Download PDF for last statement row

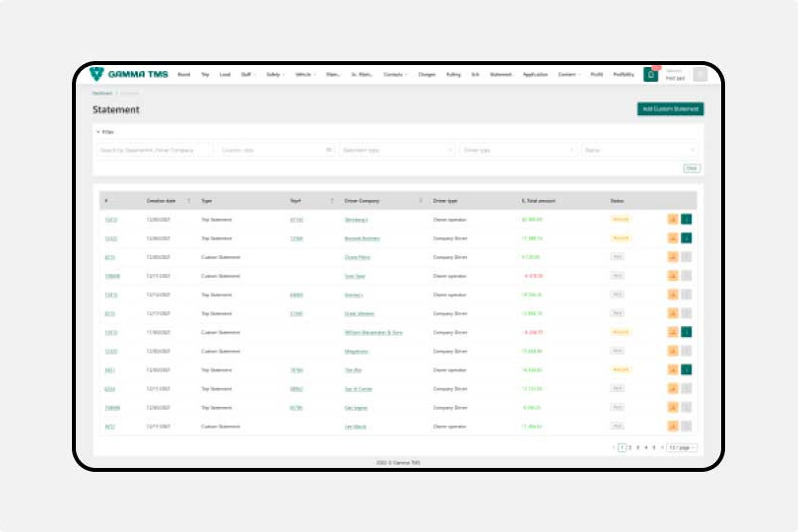point(673,426)
